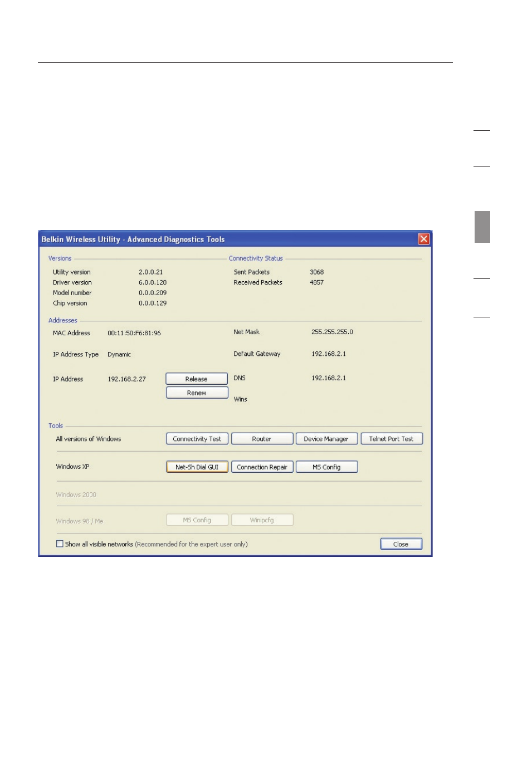Screen dimensions: 532x759
Task: Run the Connectivity Test tool
Action: pyautogui.click(x=197, y=439)
